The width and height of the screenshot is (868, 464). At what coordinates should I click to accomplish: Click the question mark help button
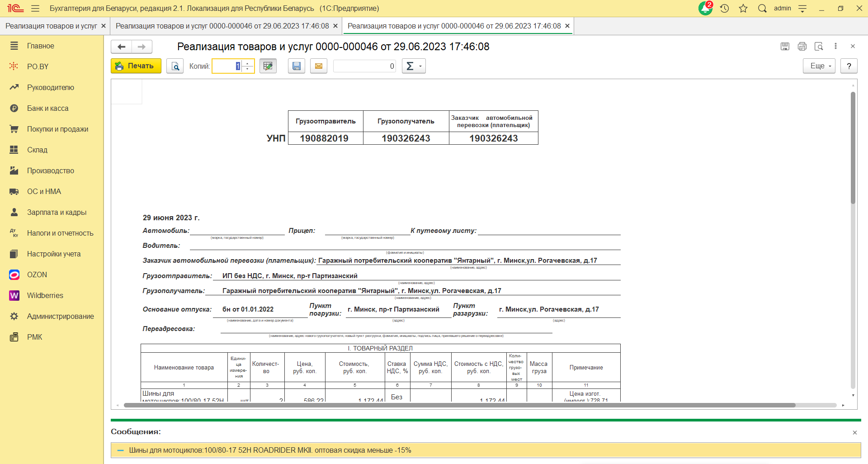click(849, 66)
